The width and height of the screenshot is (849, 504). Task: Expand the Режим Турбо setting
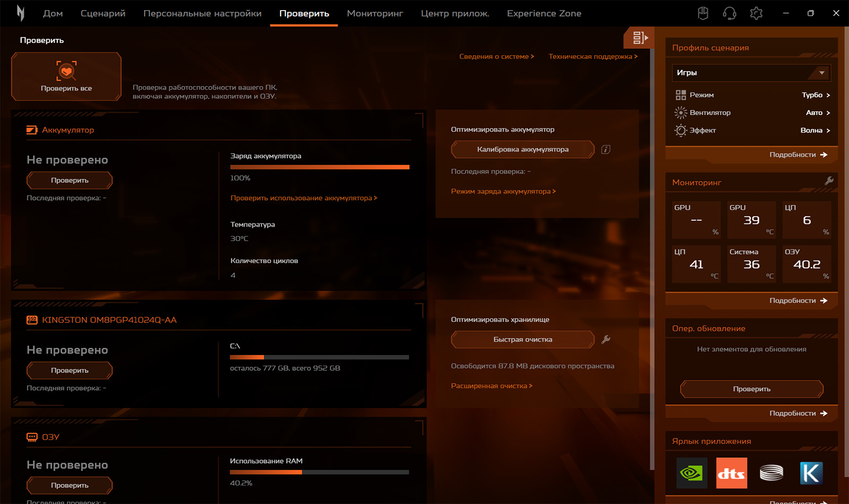[x=816, y=95]
